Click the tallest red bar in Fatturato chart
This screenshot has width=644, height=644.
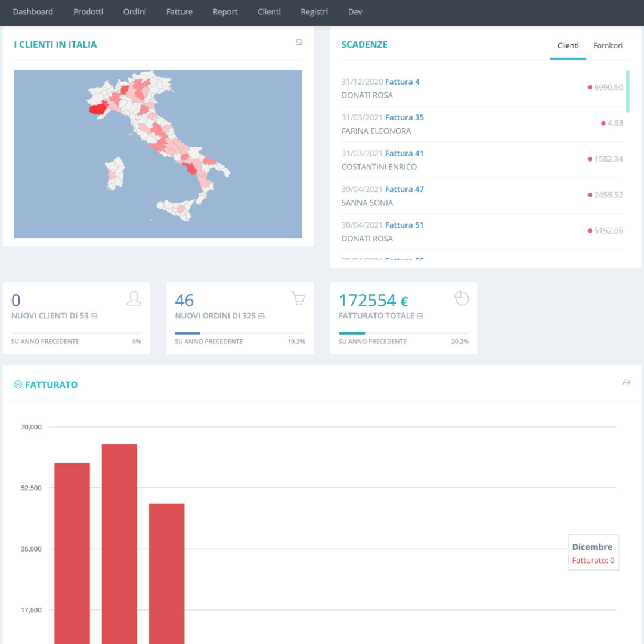point(119,544)
